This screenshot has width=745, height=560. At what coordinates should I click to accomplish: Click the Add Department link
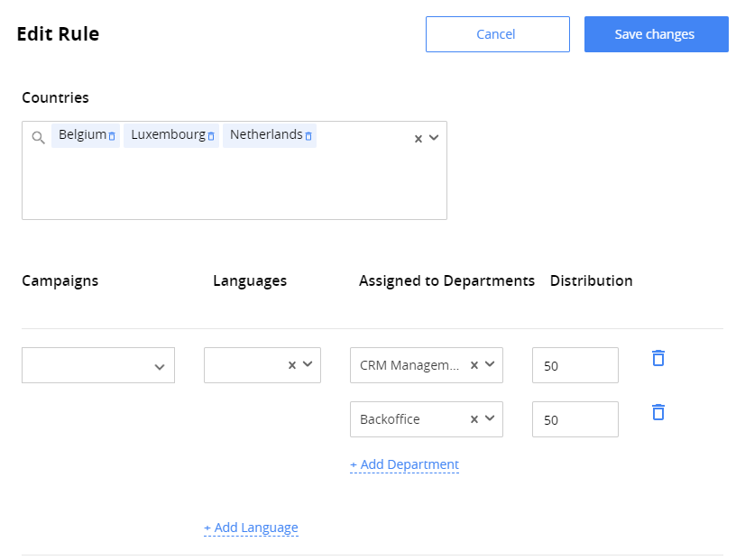[x=404, y=464]
